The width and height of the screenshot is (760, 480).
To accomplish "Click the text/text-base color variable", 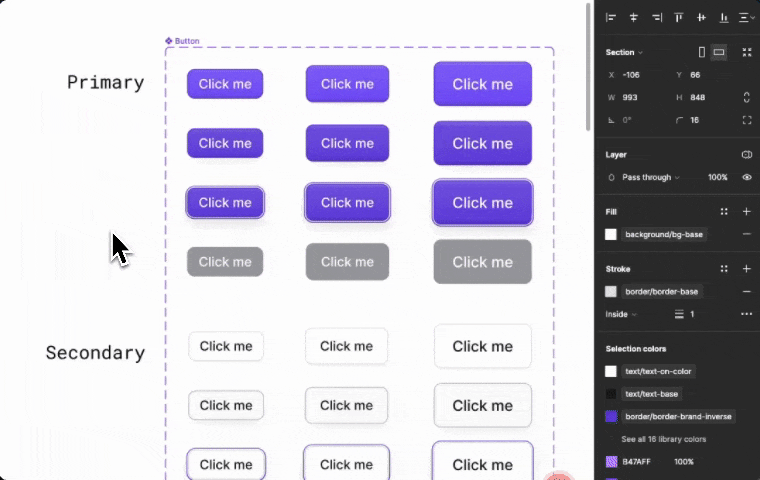I will point(649,394).
